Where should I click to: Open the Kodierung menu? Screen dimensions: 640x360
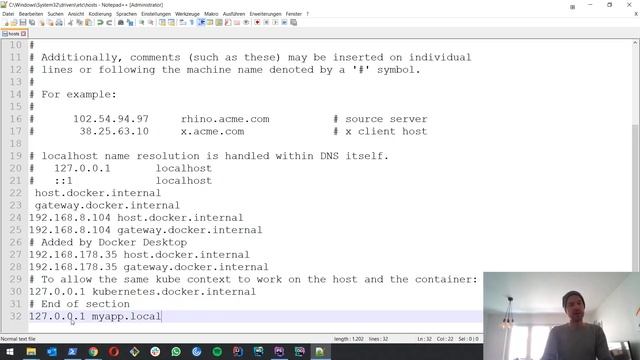pyautogui.click(x=100, y=14)
